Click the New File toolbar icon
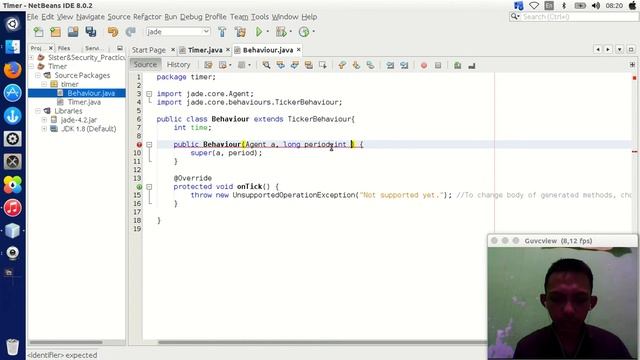The width and height of the screenshot is (640, 360). [x=38, y=32]
